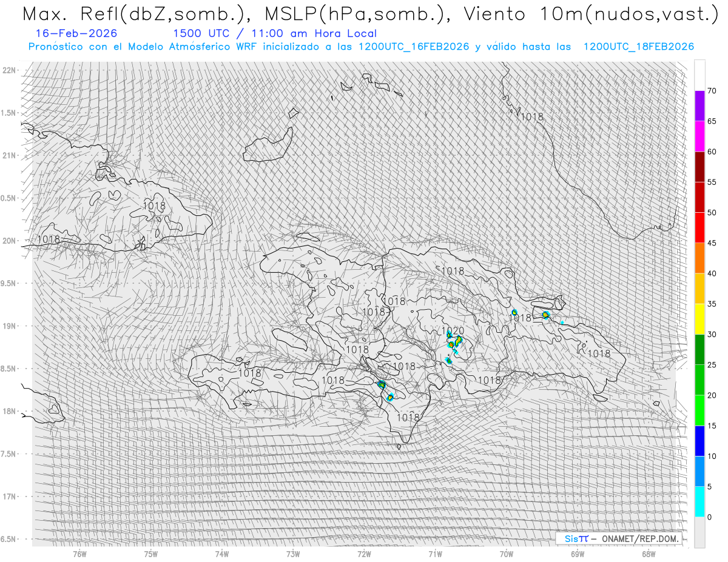Click the '17N' latitude label
The height and width of the screenshot is (562, 728).
click(x=10, y=497)
